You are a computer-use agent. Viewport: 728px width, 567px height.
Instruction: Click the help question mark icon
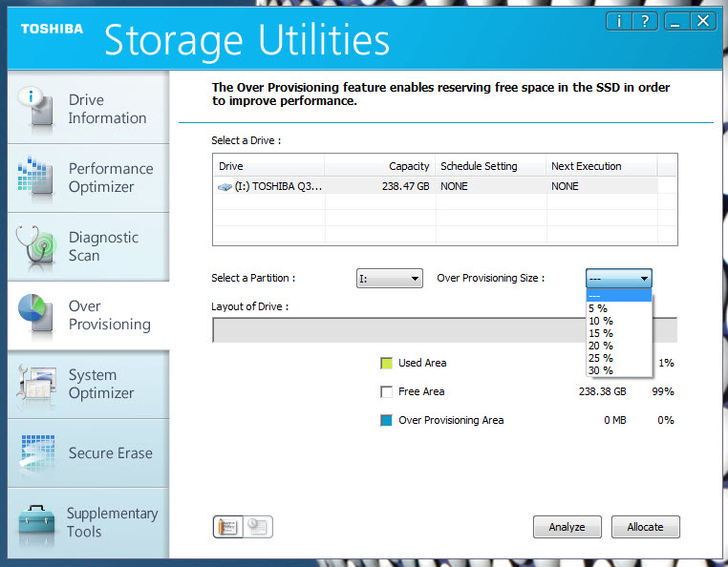pyautogui.click(x=645, y=21)
